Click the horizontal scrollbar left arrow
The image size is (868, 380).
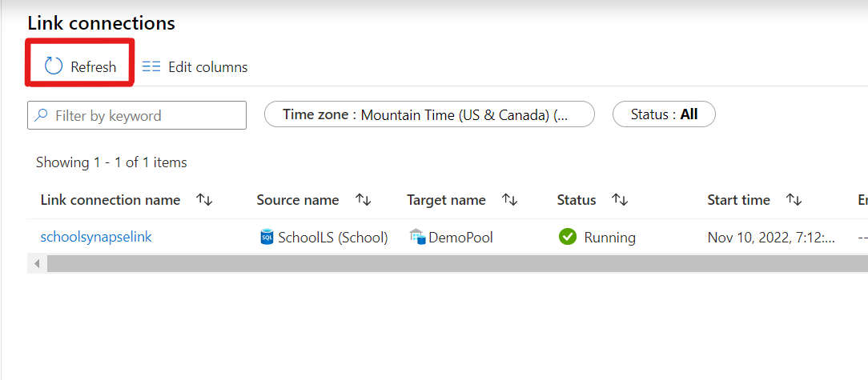pyautogui.click(x=37, y=263)
